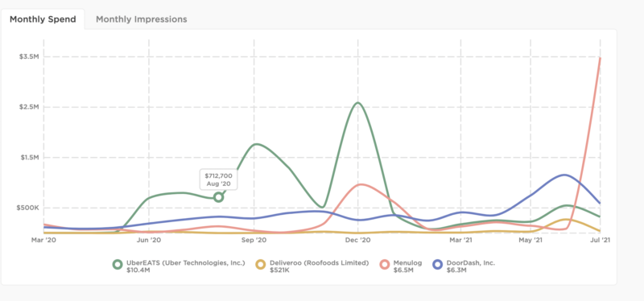Toggle the UberEATS green legend circle
644x301 pixels.
pyautogui.click(x=118, y=265)
